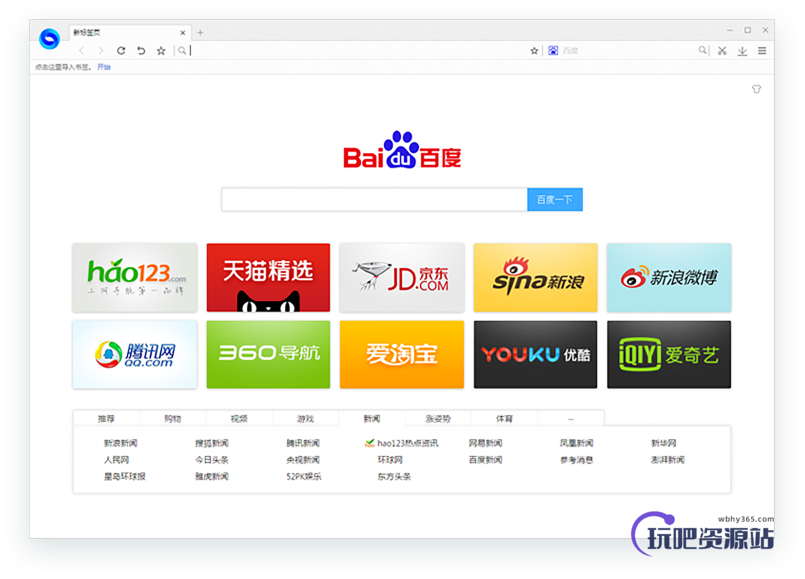Switch to the 游戏 tab
805x579 pixels.
point(305,418)
